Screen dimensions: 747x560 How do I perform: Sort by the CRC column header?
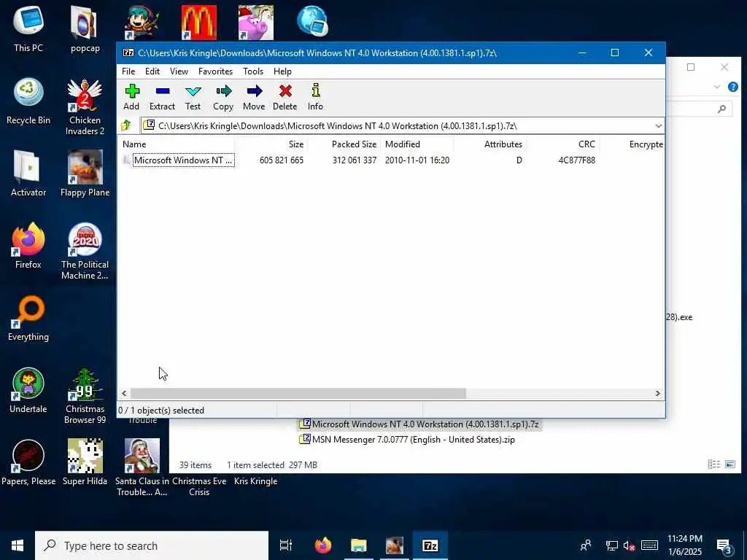[x=562, y=144]
